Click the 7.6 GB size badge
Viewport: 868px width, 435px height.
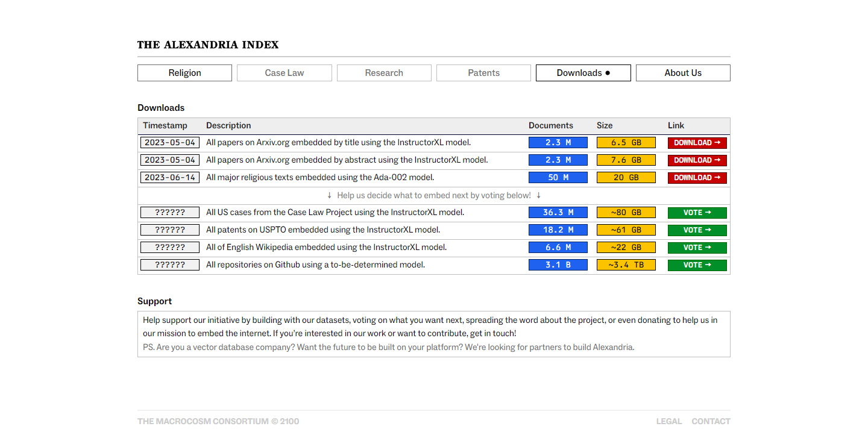[x=626, y=160]
